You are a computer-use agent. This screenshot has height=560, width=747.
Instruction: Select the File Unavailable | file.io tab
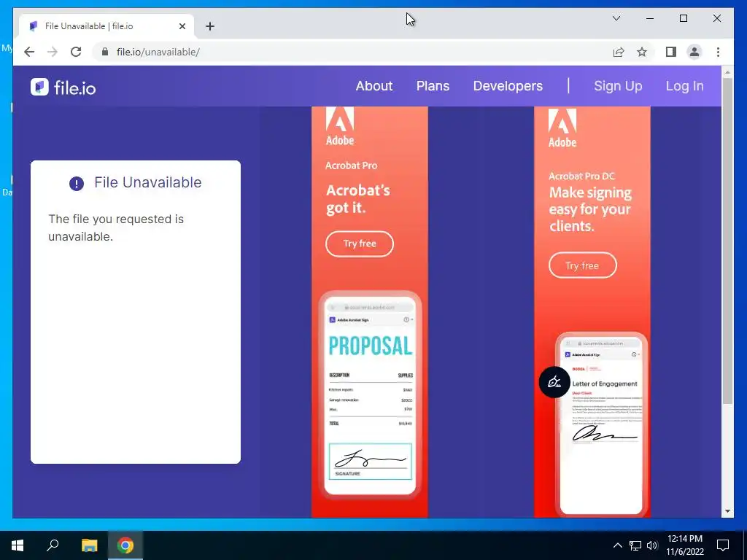pyautogui.click(x=107, y=26)
